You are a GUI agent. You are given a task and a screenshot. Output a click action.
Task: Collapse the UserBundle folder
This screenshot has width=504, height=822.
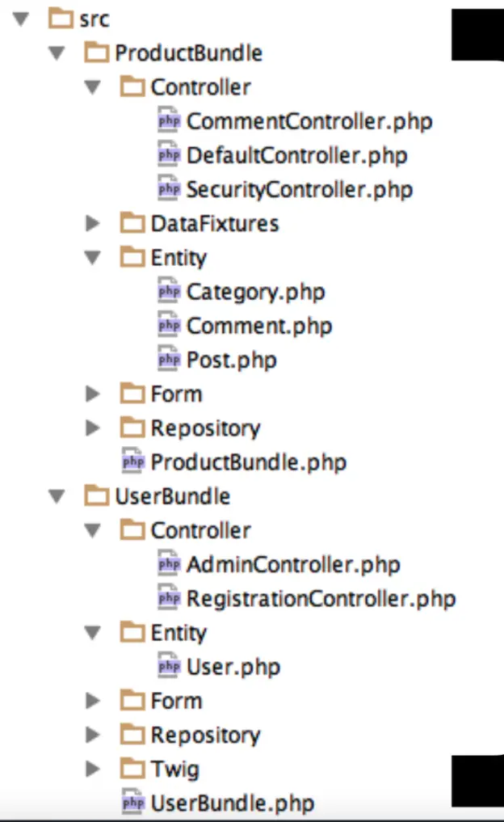(57, 496)
